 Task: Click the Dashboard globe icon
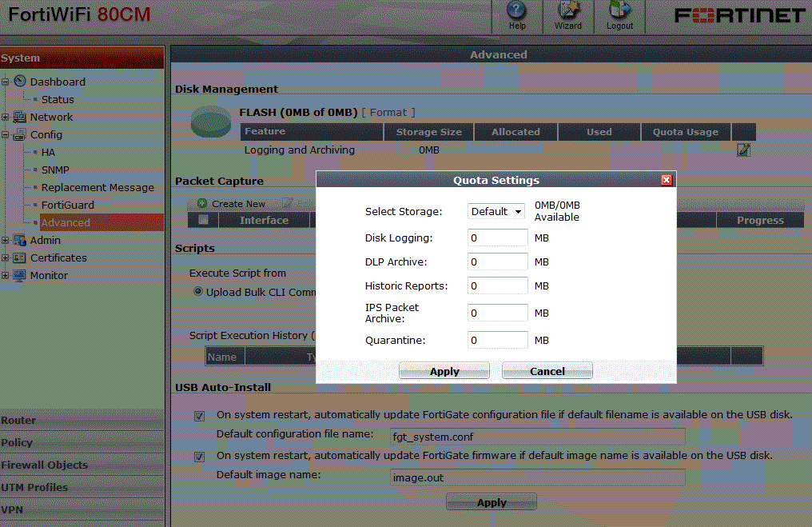[x=20, y=82]
